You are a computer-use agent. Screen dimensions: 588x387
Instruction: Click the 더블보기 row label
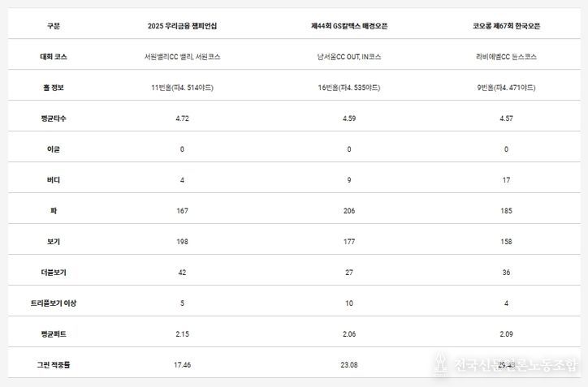coord(54,272)
